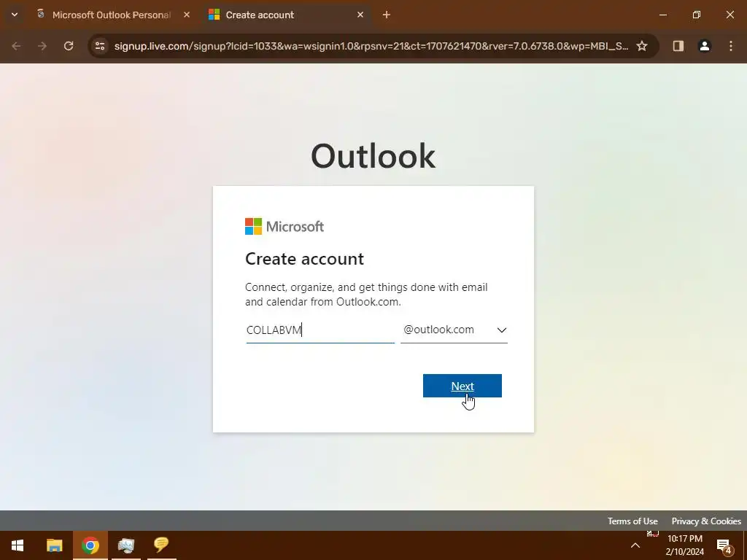747x560 pixels.
Task: Open the monitor app taskbar icon
Action: point(125,545)
